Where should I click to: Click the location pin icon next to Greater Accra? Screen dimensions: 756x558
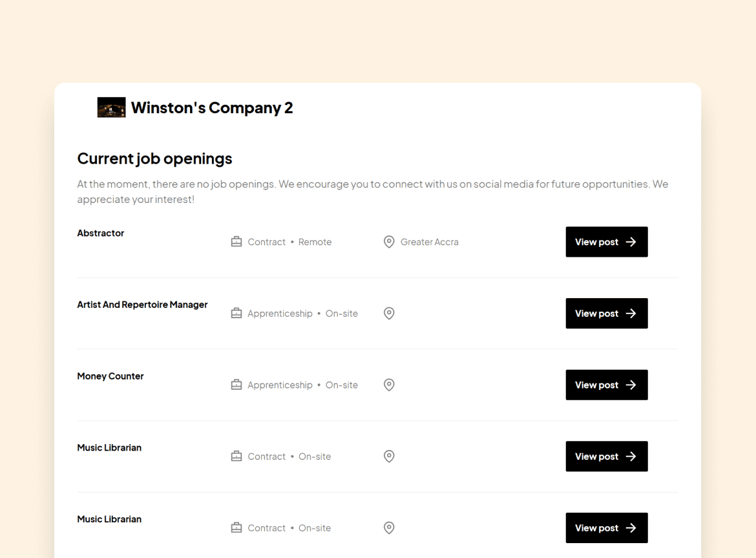(x=389, y=241)
